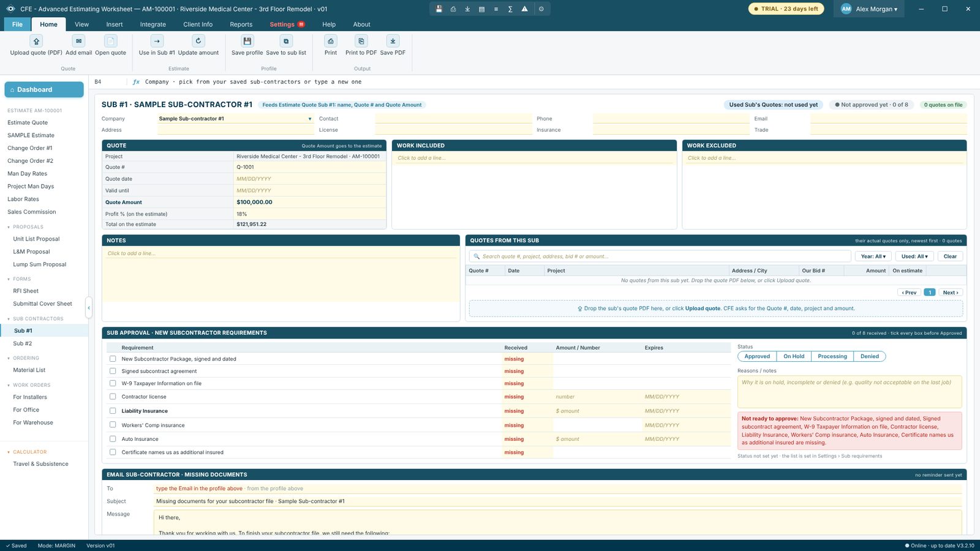
Task: Check W-9 Taxpayer Information on file
Action: pyautogui.click(x=113, y=383)
